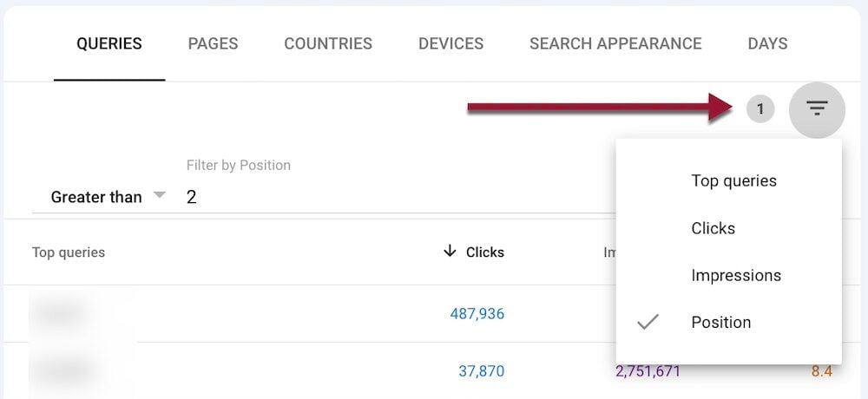Click the Top queries column header
The width and height of the screenshot is (868, 399).
(69, 252)
